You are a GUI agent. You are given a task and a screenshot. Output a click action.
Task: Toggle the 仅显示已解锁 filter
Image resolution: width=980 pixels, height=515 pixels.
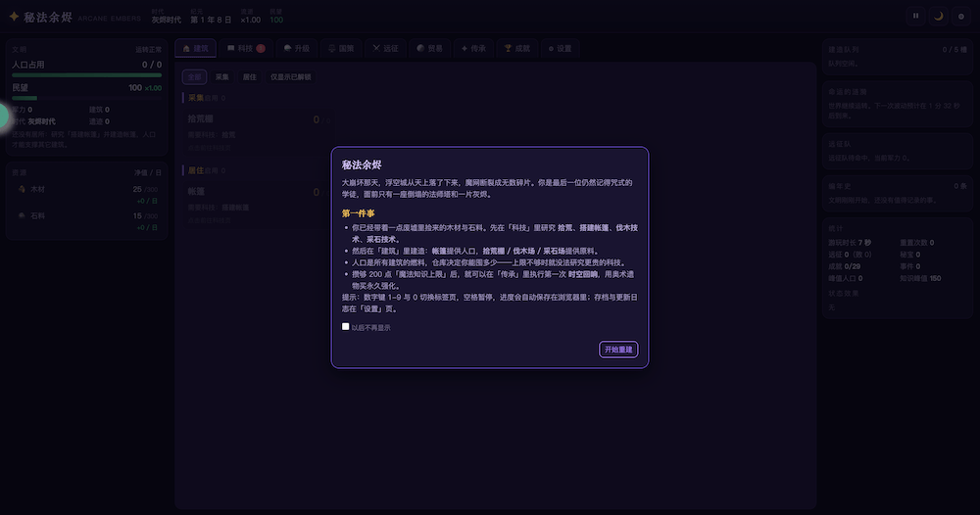point(291,76)
